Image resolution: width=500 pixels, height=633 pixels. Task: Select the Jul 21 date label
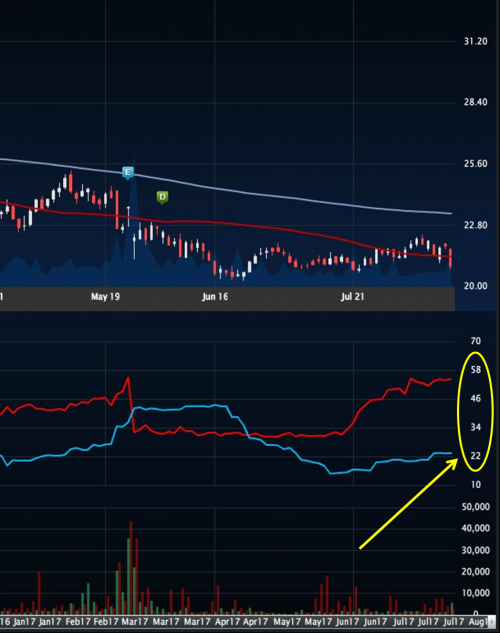point(352,297)
